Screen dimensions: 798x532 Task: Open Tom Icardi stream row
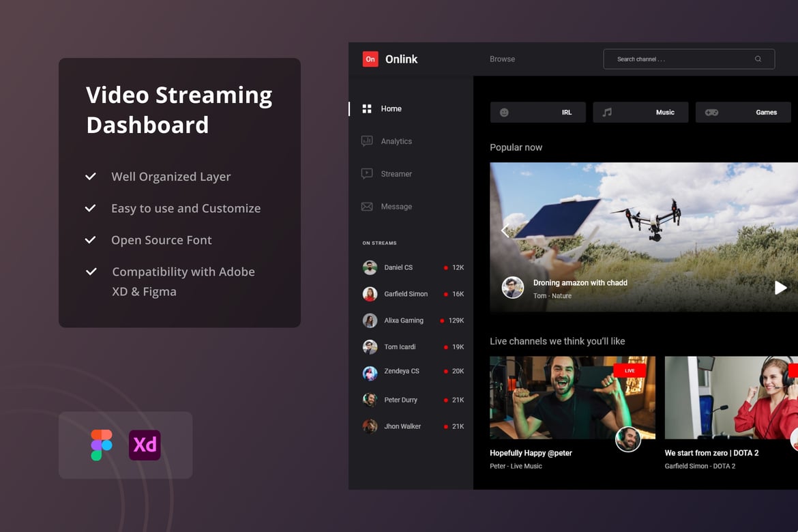(413, 346)
